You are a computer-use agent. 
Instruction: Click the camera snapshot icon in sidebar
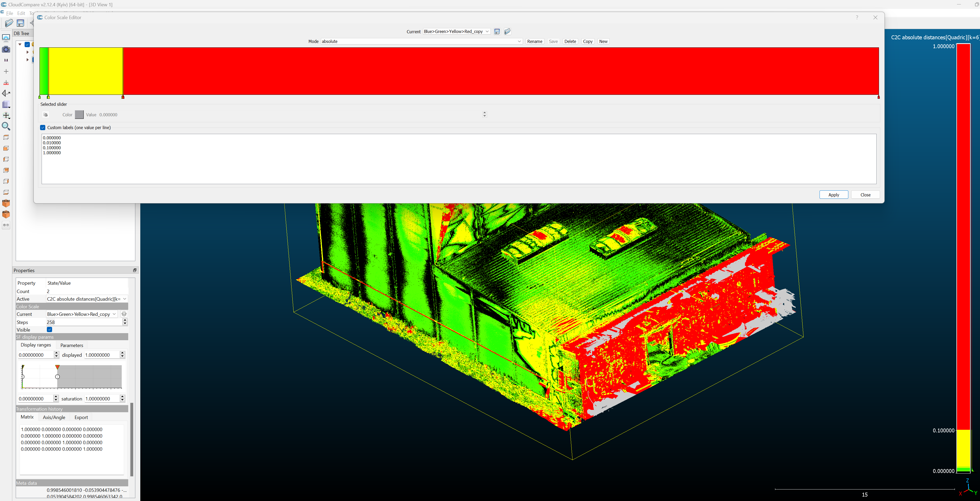pyautogui.click(x=6, y=49)
